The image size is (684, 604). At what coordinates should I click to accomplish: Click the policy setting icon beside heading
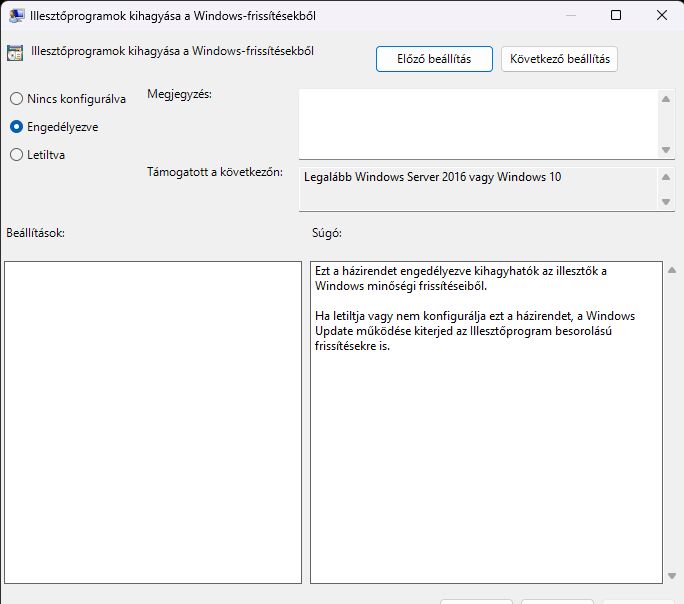click(15, 53)
